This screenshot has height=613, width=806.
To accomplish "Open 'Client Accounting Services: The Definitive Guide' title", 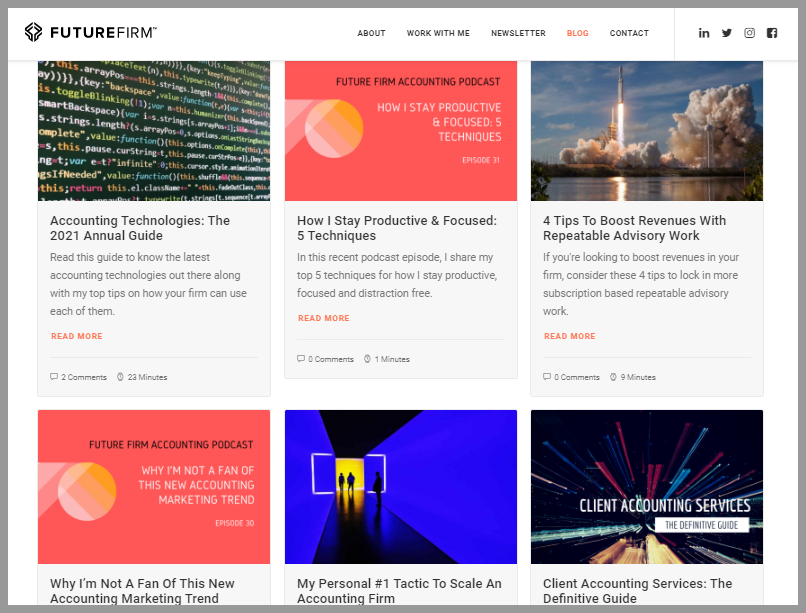I will tap(637, 591).
